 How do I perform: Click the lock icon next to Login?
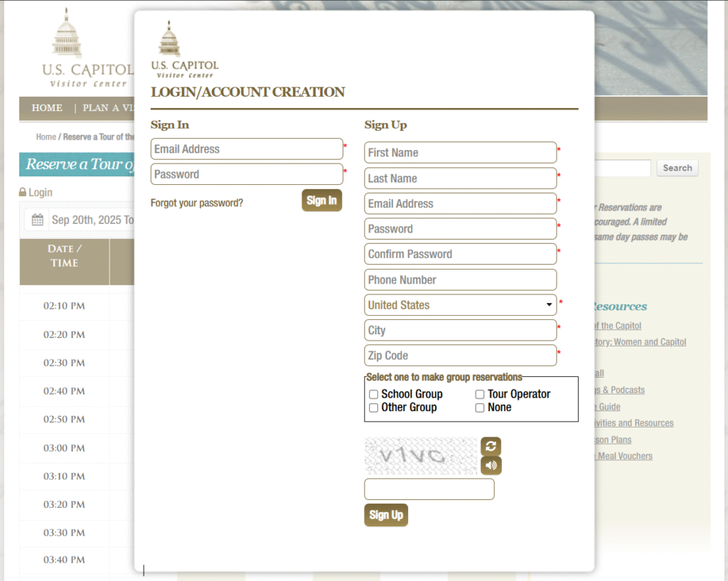[22, 192]
